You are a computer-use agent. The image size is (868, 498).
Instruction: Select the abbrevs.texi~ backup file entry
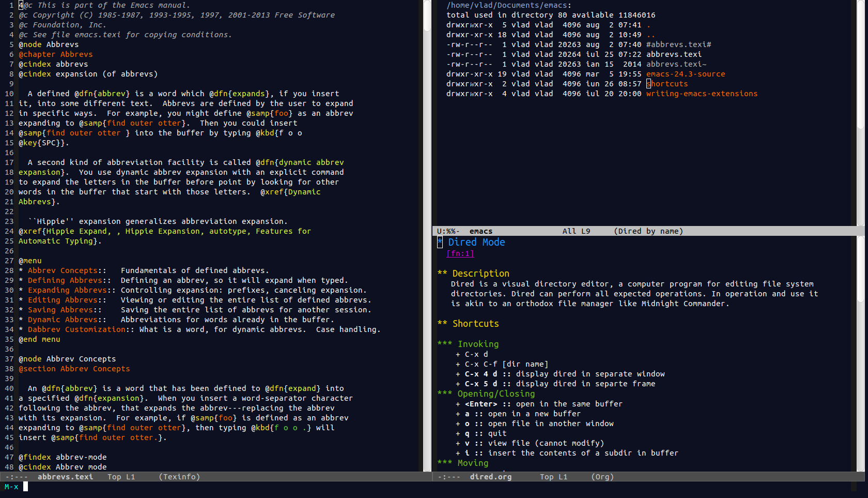click(676, 64)
